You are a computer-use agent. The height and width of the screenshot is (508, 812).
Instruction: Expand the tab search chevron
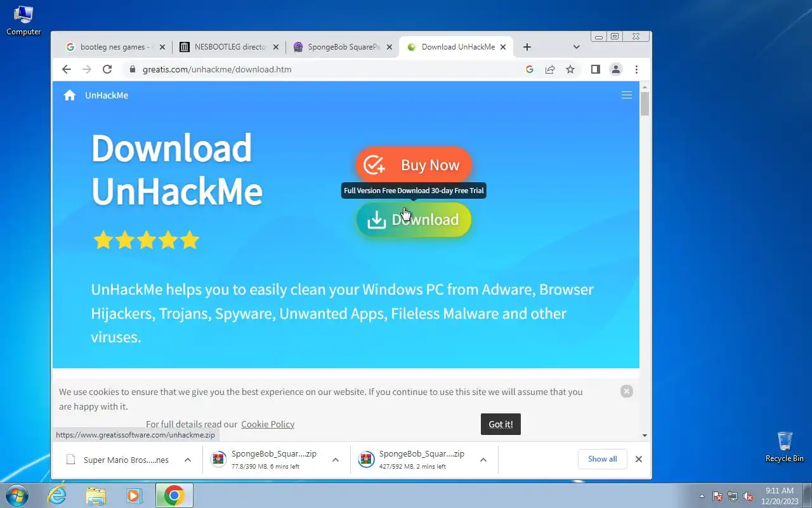576,47
